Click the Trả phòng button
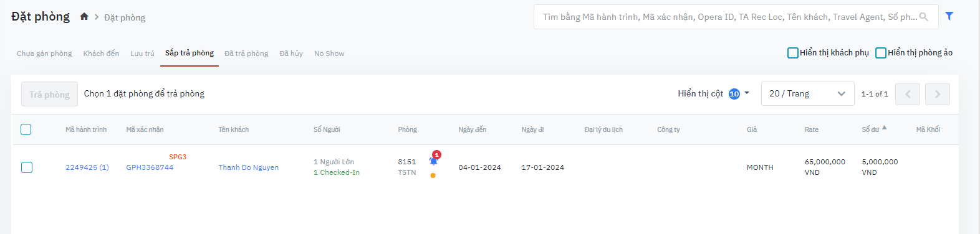 [x=49, y=94]
